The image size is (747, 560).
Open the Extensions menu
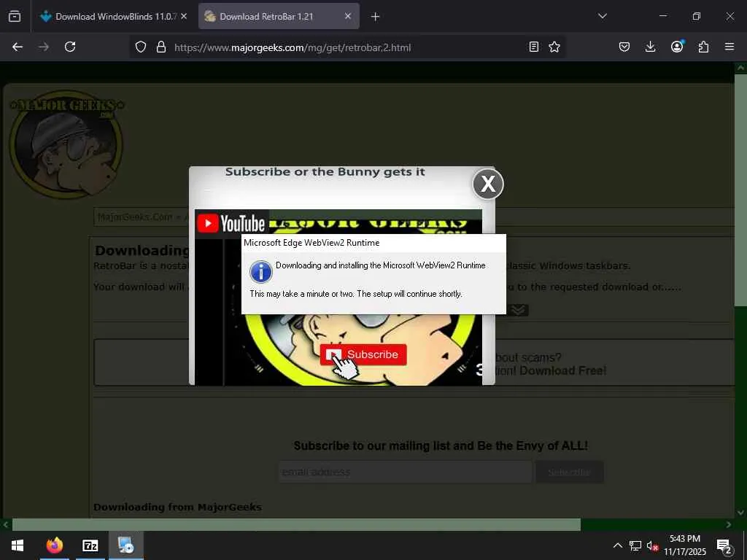[x=703, y=47]
